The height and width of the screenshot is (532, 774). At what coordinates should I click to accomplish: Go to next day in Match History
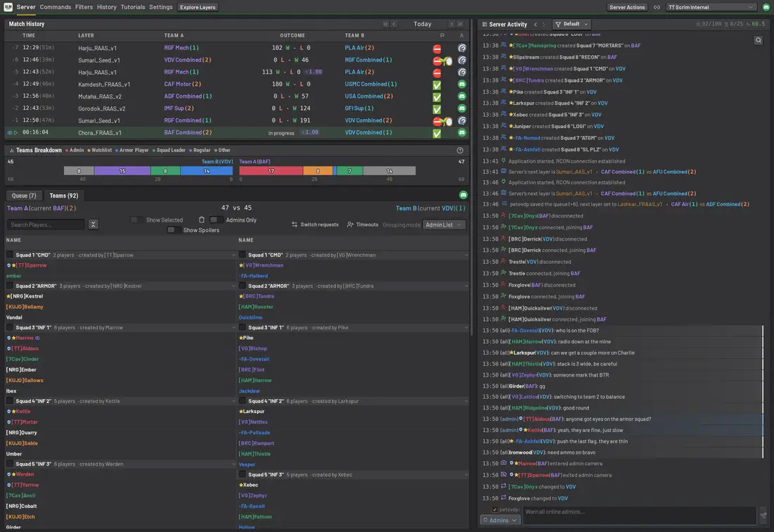(450, 24)
